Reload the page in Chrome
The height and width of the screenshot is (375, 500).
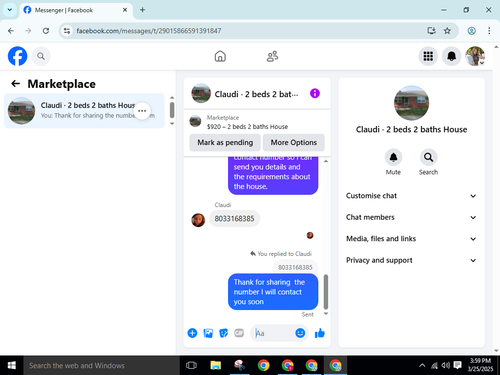(46, 31)
